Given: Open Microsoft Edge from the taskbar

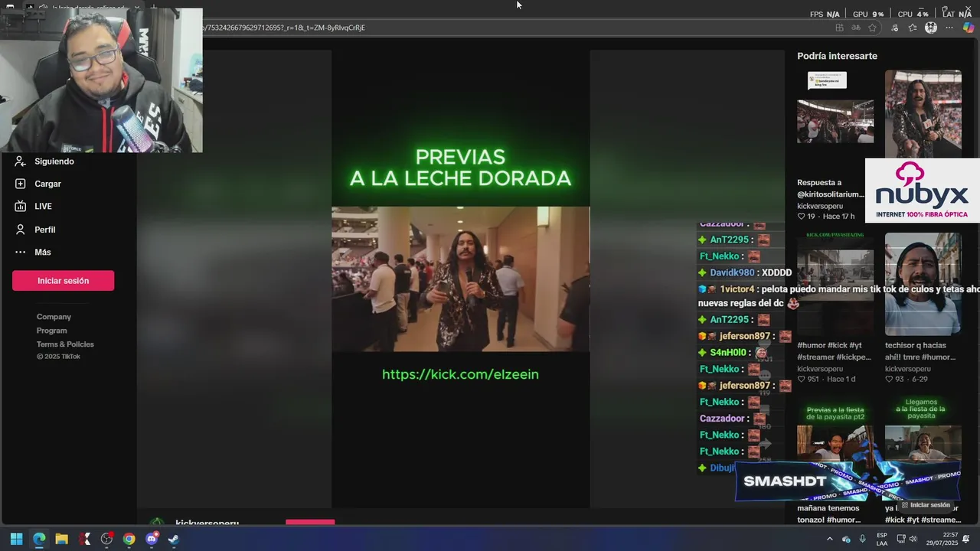Looking at the screenshot, I should (x=39, y=539).
